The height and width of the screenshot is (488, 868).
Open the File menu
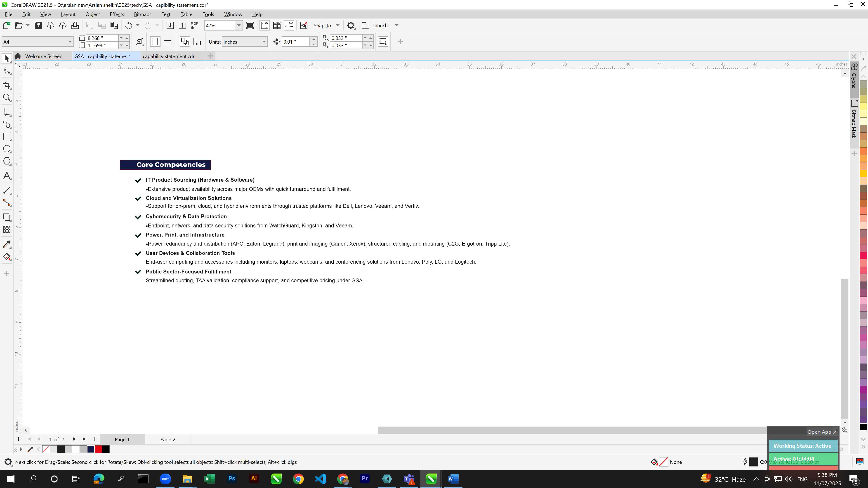point(9,14)
